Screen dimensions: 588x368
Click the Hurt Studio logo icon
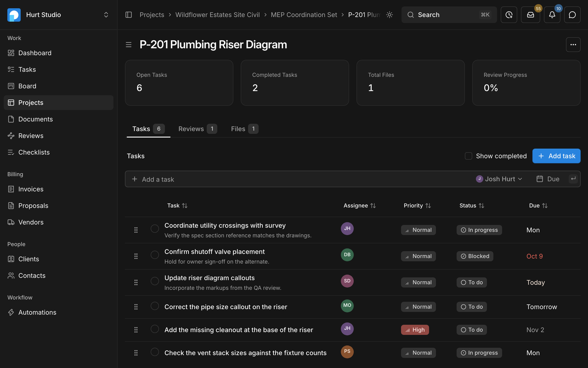pos(14,15)
